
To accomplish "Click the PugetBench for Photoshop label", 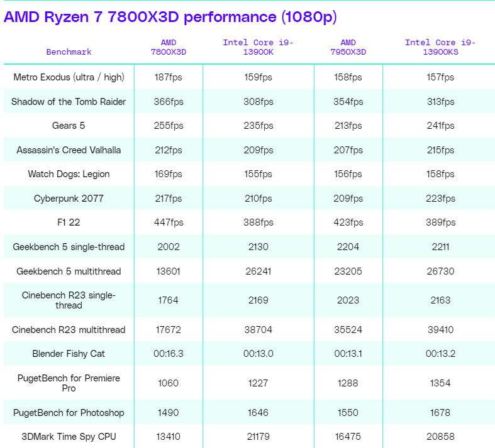I will click(x=69, y=413).
